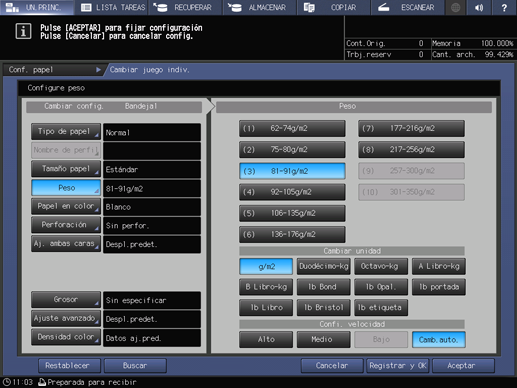Choose the lb Libro unit
The image size is (517, 388).
click(266, 308)
